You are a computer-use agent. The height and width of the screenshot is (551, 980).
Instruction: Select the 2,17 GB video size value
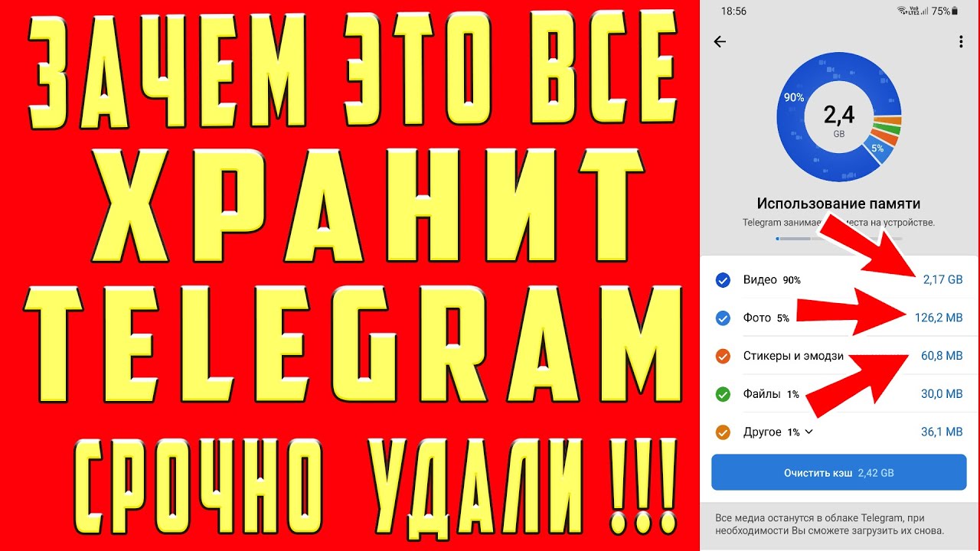coord(942,280)
